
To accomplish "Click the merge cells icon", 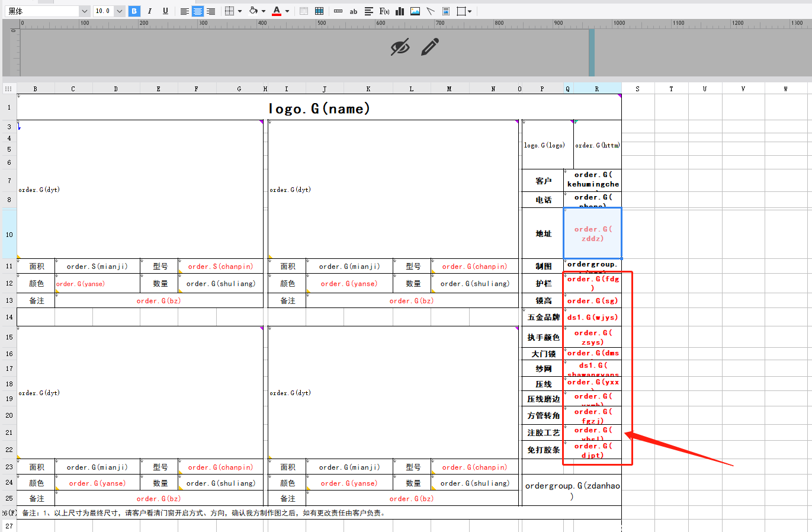I will (304, 11).
